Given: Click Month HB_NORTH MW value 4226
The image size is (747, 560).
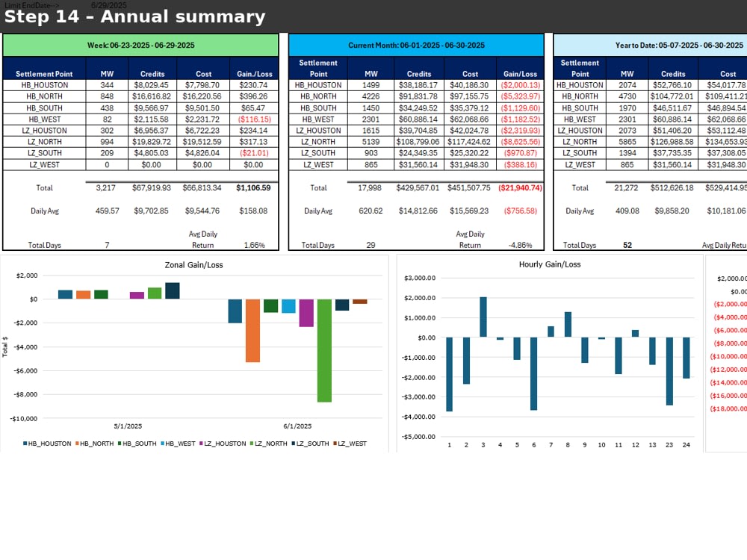Looking at the screenshot, I should (371, 96).
